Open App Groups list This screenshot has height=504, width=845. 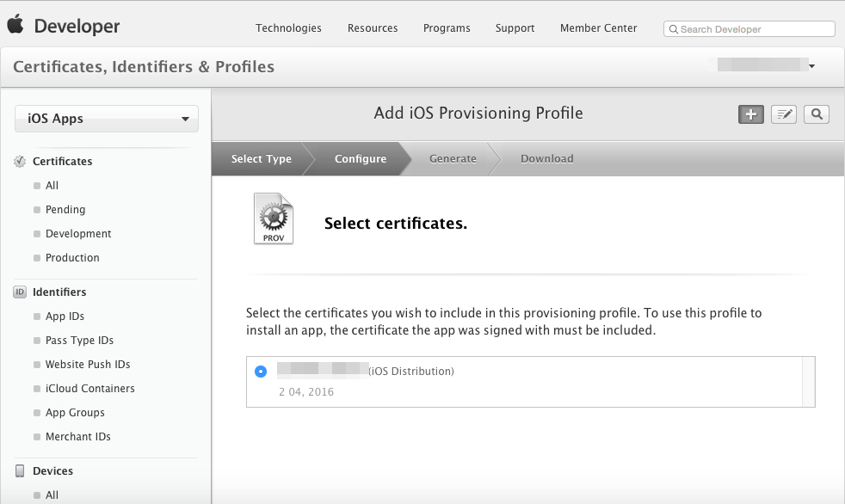pyautogui.click(x=75, y=413)
